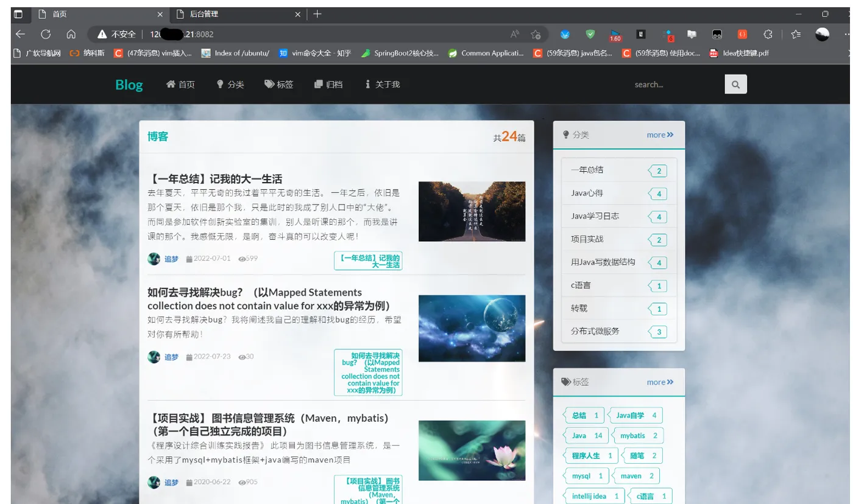Open a new browser tab
This screenshot has width=853, height=504.
pyautogui.click(x=317, y=14)
